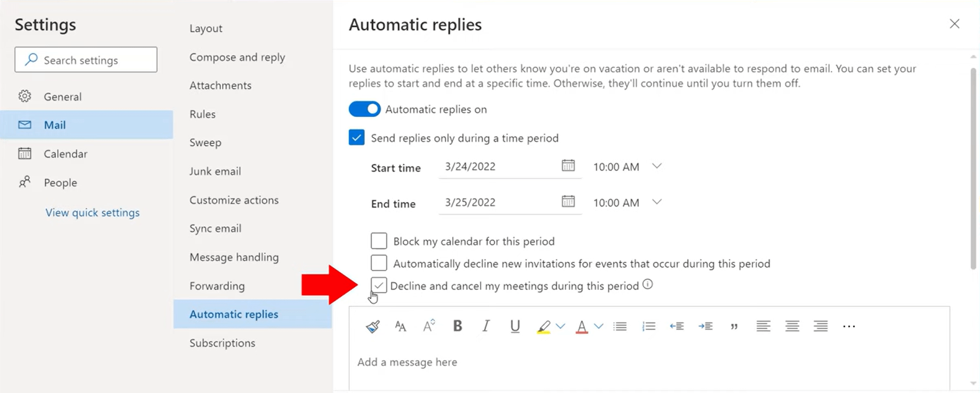Toggle bold formatting
The height and width of the screenshot is (393, 980).
pos(458,326)
